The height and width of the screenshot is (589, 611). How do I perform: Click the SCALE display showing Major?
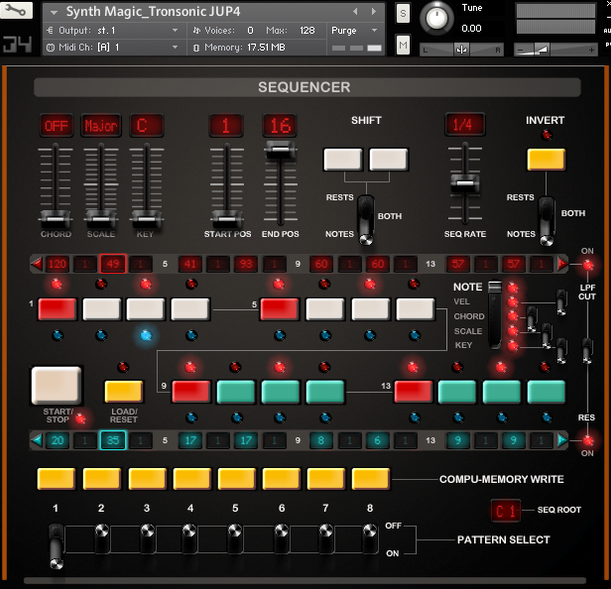tap(101, 126)
